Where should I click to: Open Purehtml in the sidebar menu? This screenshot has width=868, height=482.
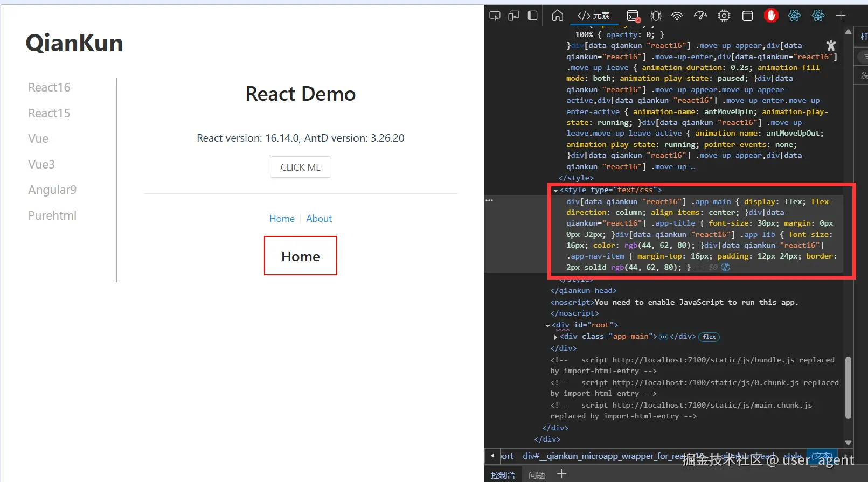coord(52,215)
